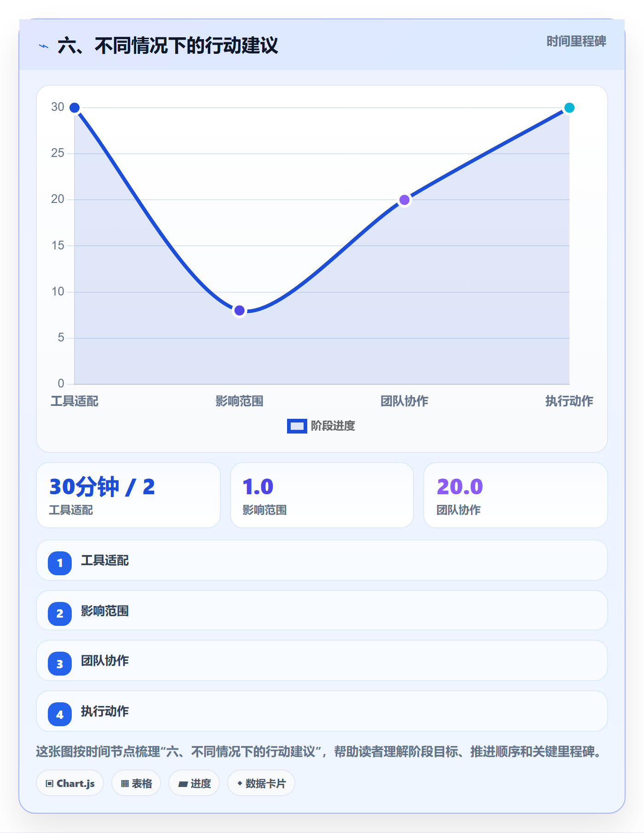Click the 时间里程碑 label in header
Viewport: 644px width, 833px height.
[576, 41]
